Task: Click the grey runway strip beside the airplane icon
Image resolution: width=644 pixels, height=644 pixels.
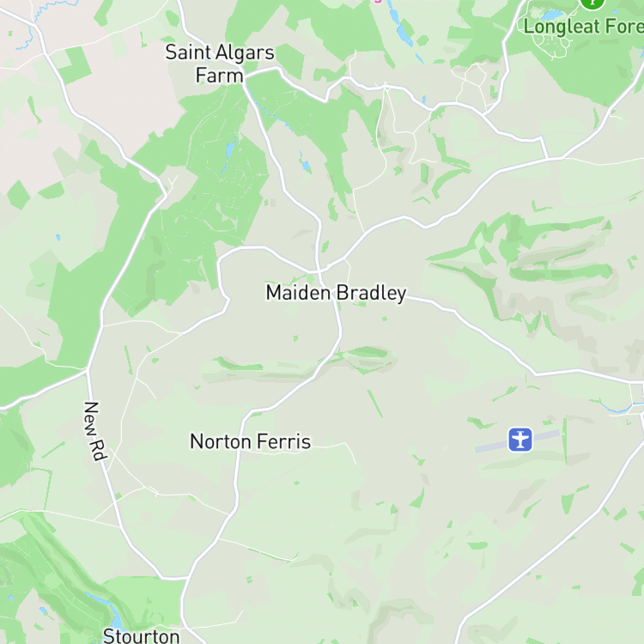Action: 518,441
